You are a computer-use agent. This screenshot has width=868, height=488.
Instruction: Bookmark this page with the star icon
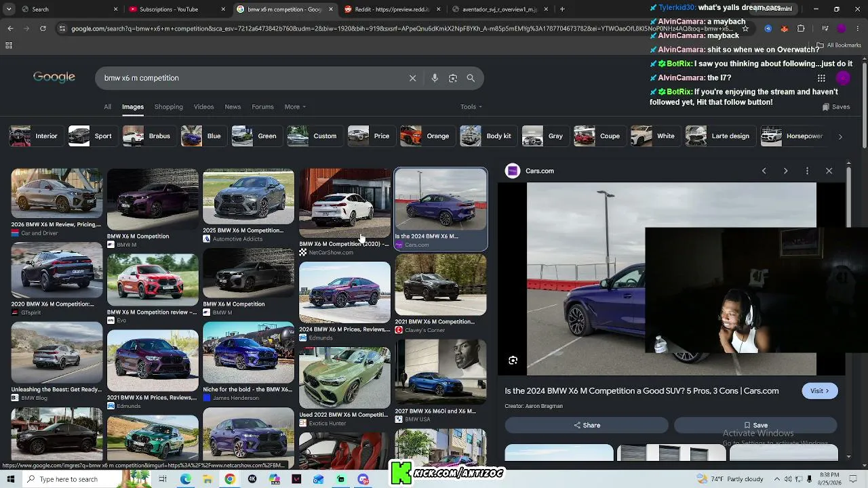click(x=745, y=28)
